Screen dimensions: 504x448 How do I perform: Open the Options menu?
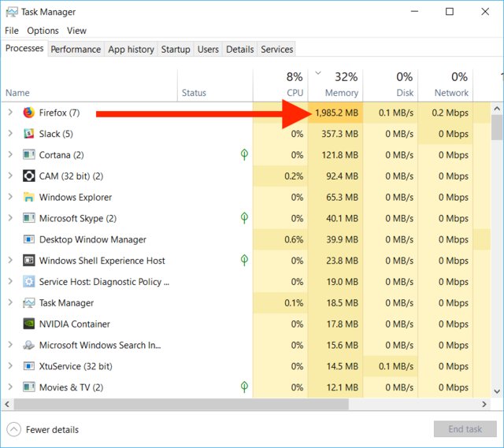pyautogui.click(x=43, y=31)
